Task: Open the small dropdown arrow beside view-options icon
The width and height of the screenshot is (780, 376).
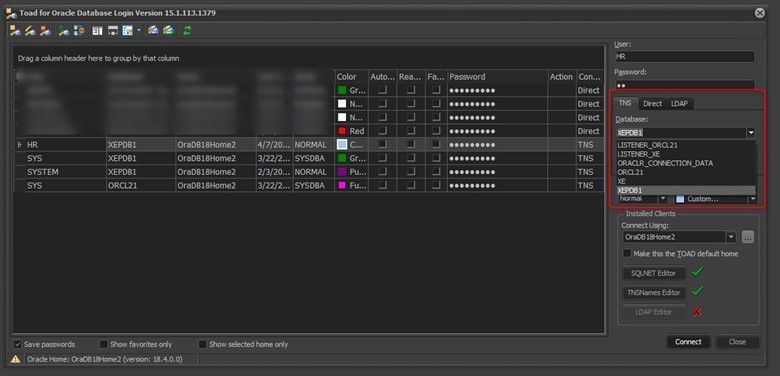Action: pos(139,30)
